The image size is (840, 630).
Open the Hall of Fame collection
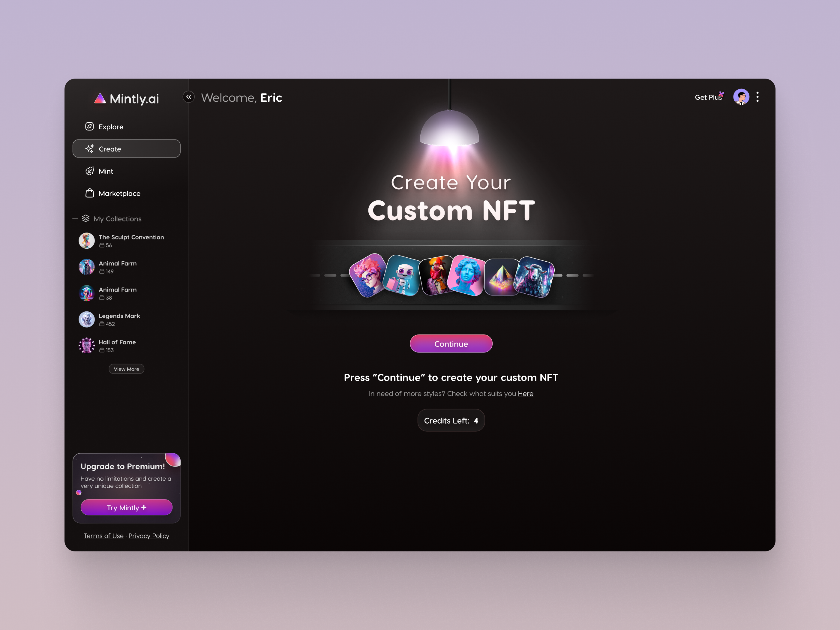pos(117,342)
